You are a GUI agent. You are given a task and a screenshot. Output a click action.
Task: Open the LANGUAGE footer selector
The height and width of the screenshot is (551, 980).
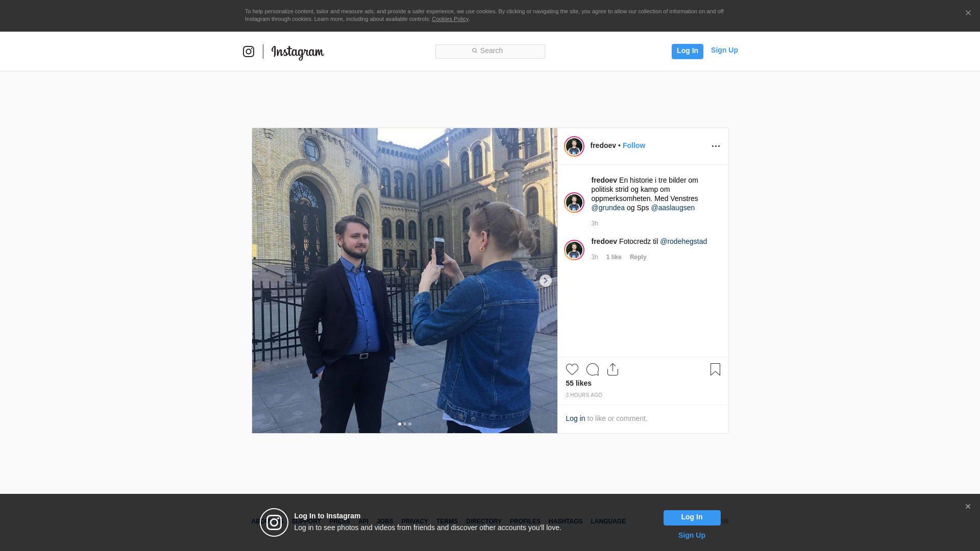coord(608,521)
